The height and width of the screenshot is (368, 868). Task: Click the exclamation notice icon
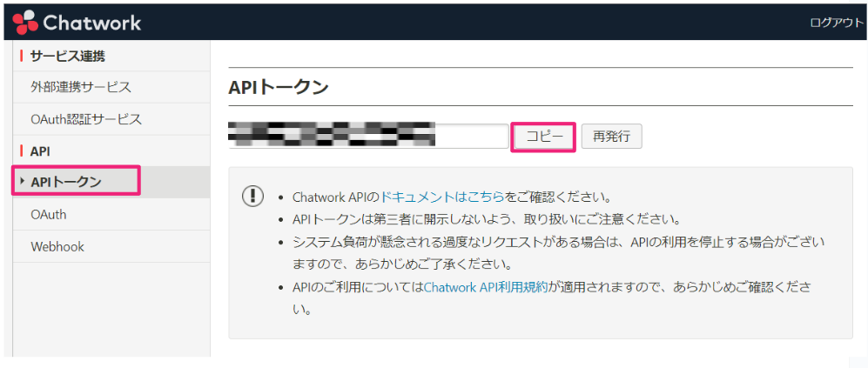click(253, 196)
